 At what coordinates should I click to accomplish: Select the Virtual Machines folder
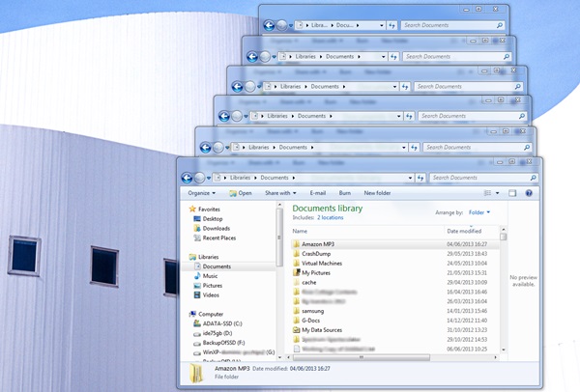tap(323, 264)
